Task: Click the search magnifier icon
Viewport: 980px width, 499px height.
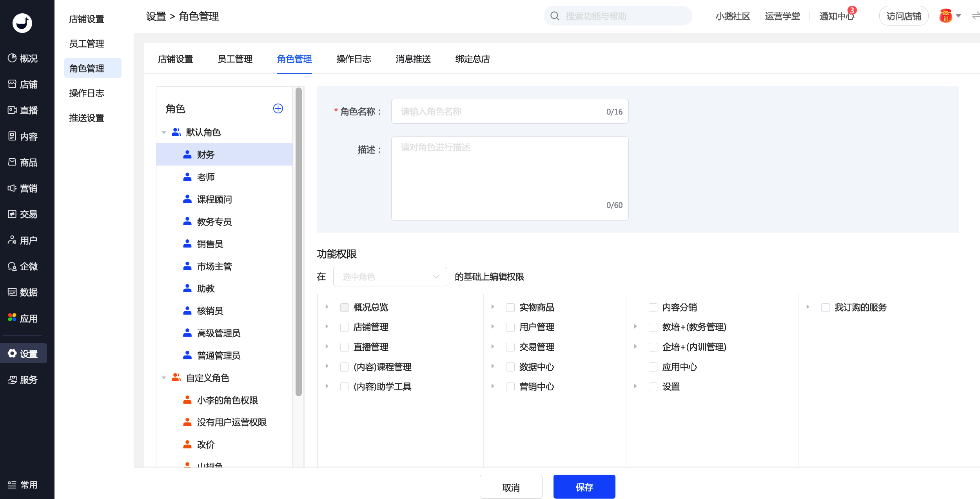Action: point(555,16)
